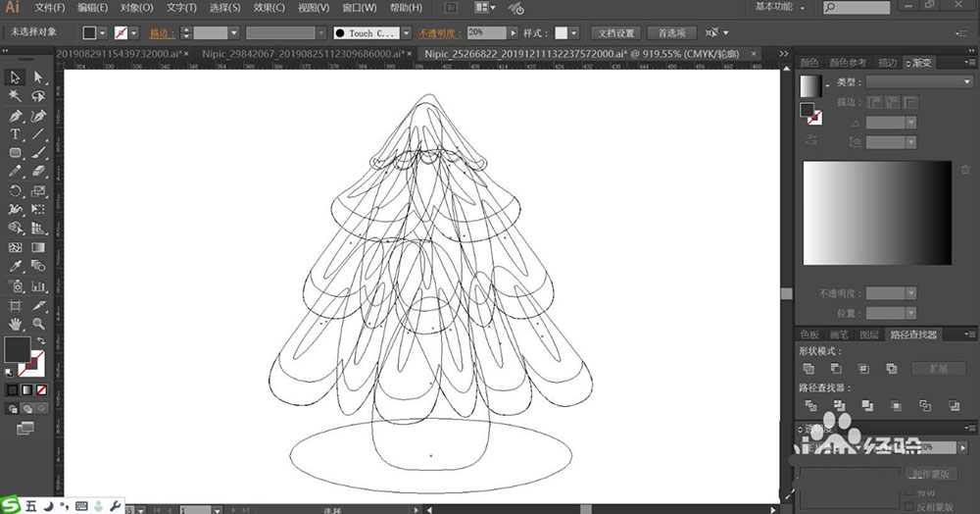Open the 对象(O) menu
The width and height of the screenshot is (980, 514).
(136, 8)
